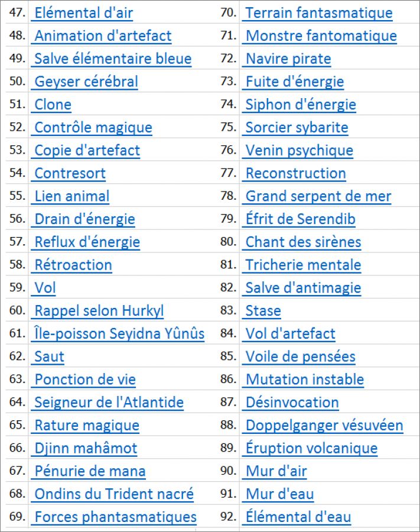420x532 pixels.
Task: Open Salve élémentaire bleue card link
Action: pyautogui.click(x=113, y=59)
